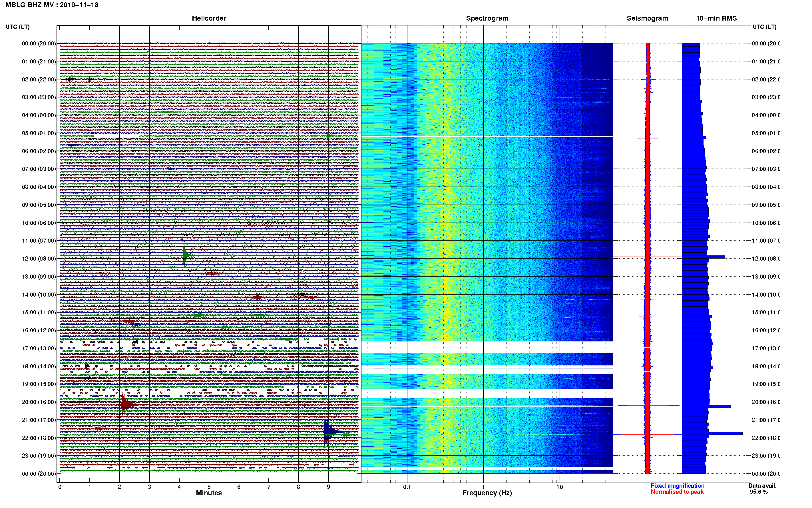Click the left-axis label "03:00 (23:00)"
This screenshot has width=812, height=508.
(39, 97)
